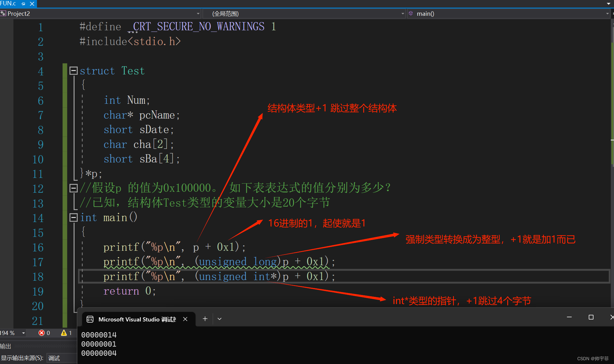
Task: Click the console terminal icon
Action: click(90, 319)
